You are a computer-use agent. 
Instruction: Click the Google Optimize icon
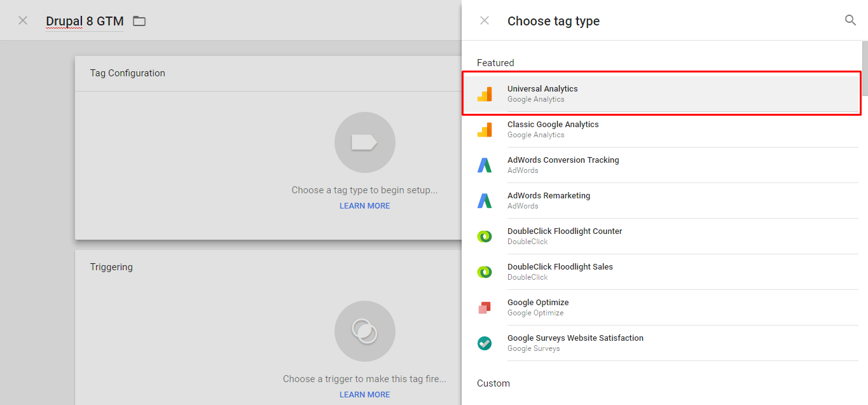485,308
